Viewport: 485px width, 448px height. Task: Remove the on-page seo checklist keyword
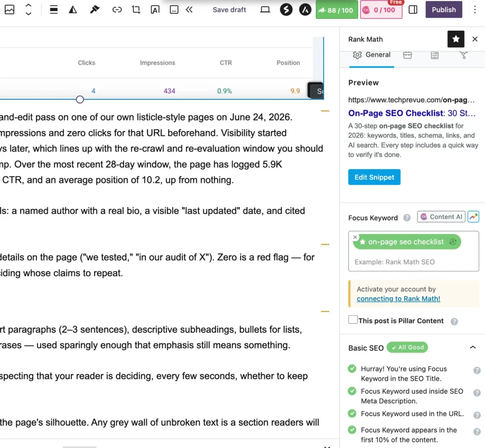click(x=355, y=237)
